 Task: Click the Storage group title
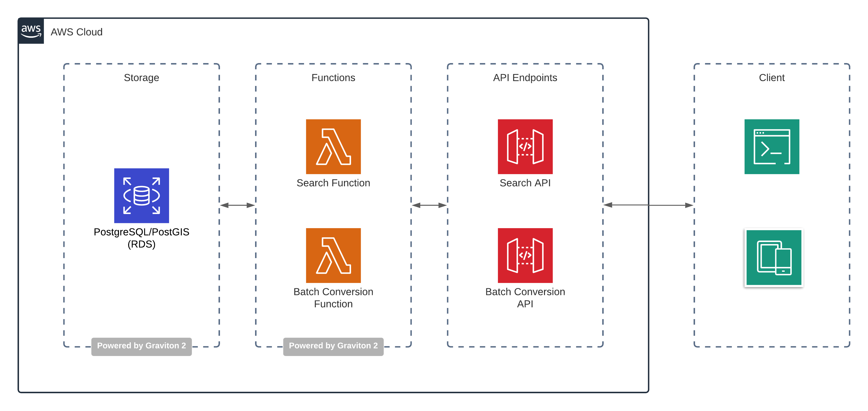tap(142, 78)
